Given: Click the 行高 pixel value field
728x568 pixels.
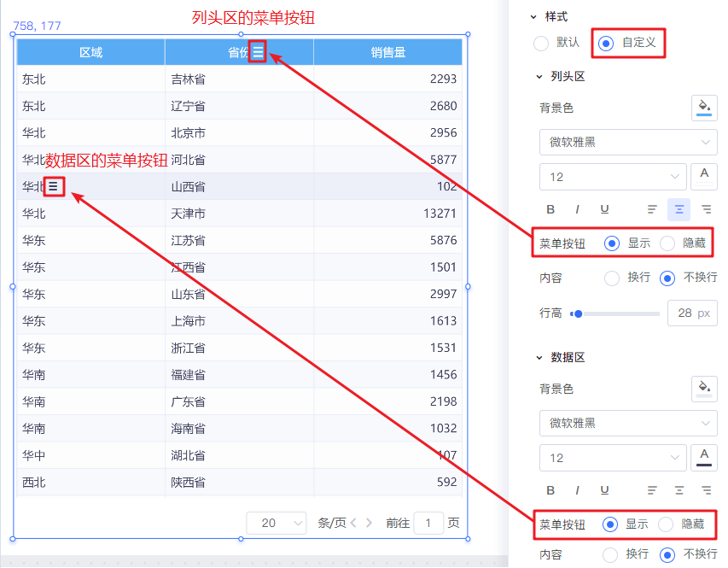Looking at the screenshot, I should pos(692,313).
